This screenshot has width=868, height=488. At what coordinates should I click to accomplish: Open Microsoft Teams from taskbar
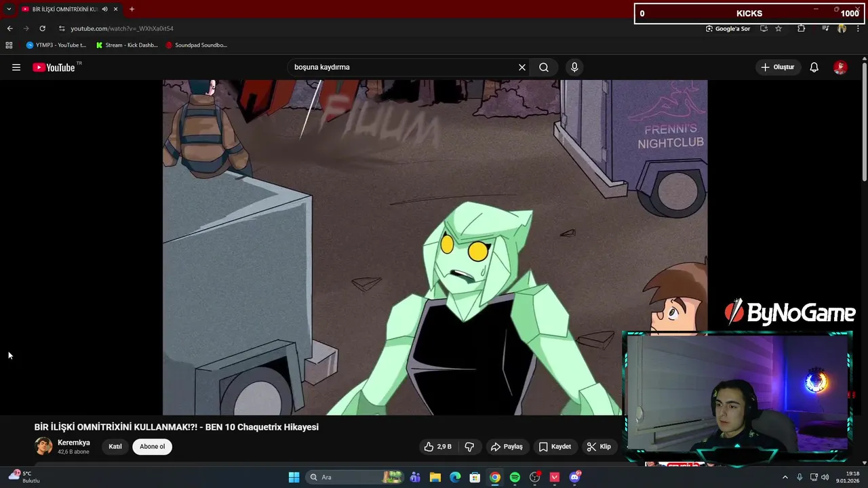(x=415, y=477)
